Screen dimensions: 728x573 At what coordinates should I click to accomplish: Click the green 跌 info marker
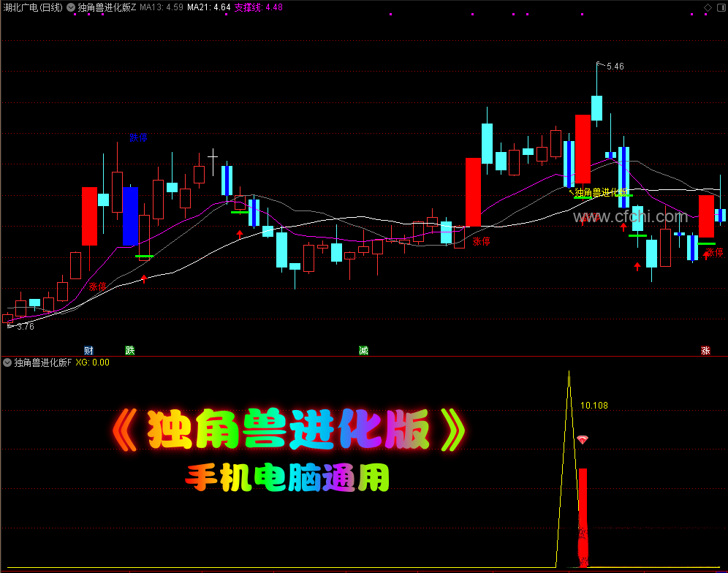pos(130,350)
